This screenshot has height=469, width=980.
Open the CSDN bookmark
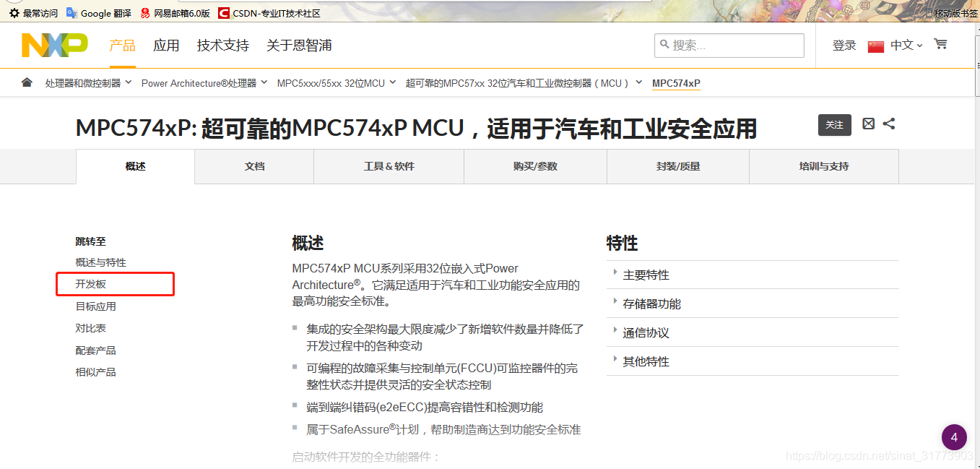pyautogui.click(x=271, y=12)
